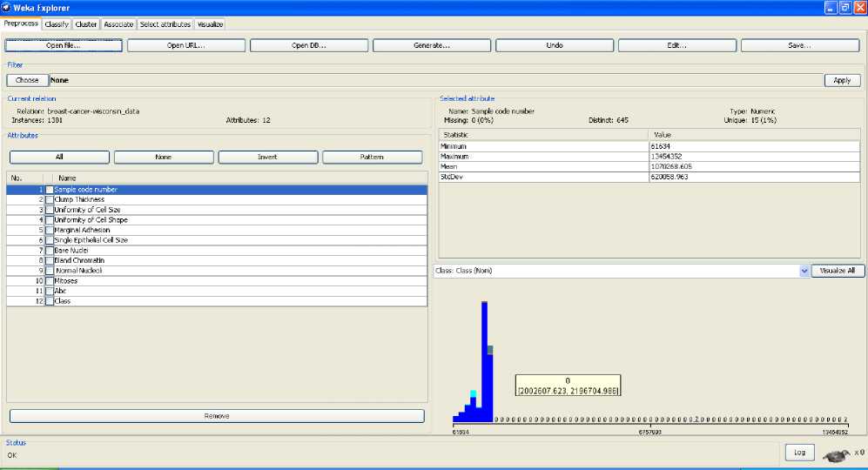
Task: Click the Weka bird icon in status bar
Action: coord(837,453)
